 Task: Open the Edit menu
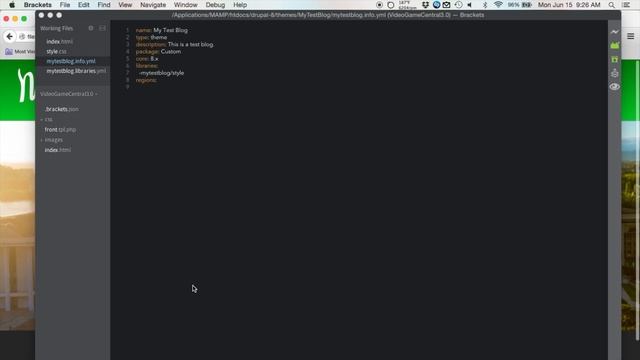point(84,5)
